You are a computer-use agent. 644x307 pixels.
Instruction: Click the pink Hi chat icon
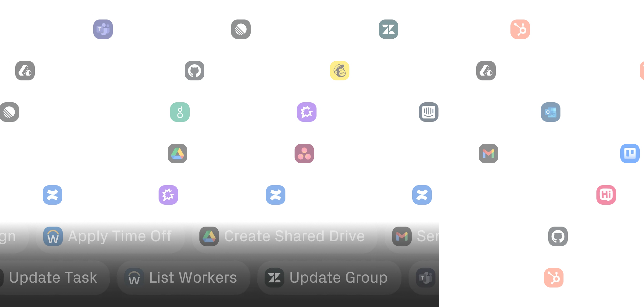[x=606, y=195]
